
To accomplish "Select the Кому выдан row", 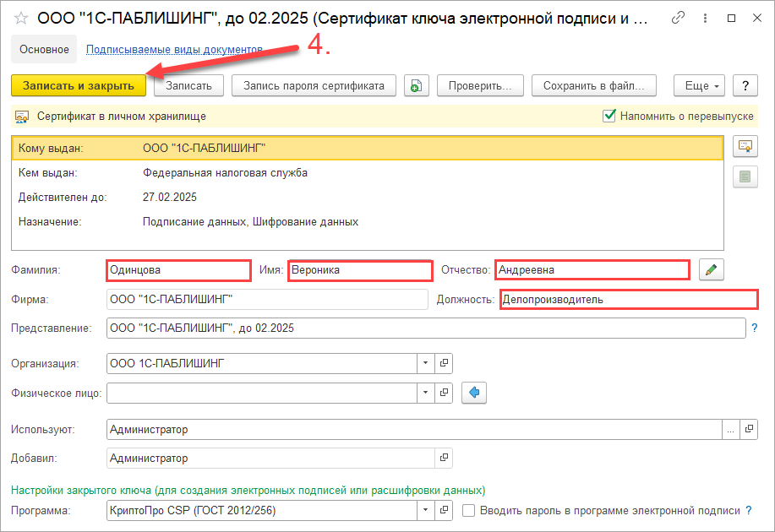I will click(x=368, y=148).
